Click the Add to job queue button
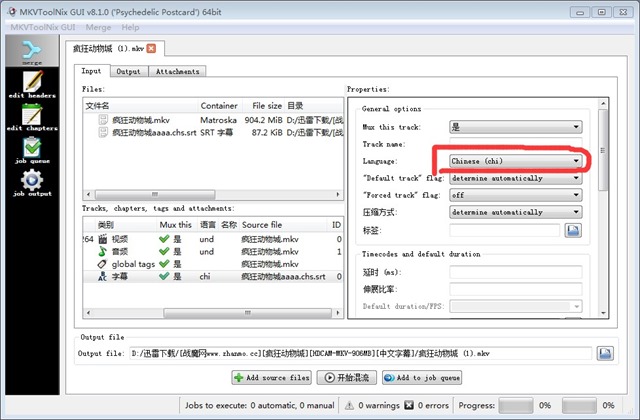640x420 pixels. (x=421, y=378)
